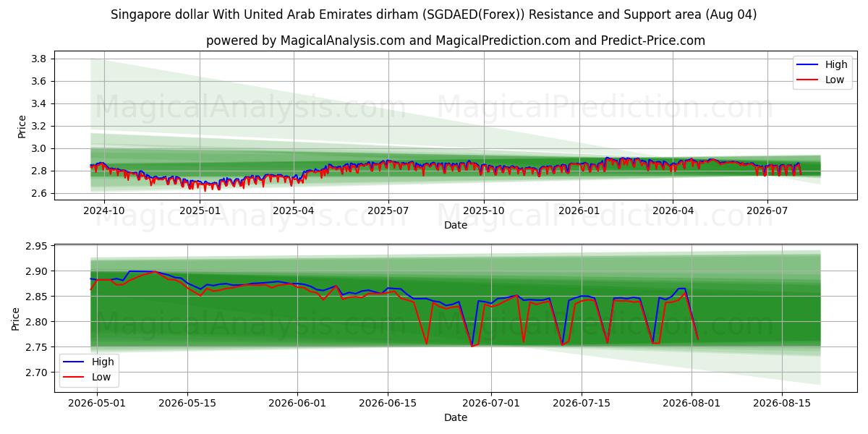
Task: Click the bottom chart 'Date' axis label
Action: coord(456,417)
